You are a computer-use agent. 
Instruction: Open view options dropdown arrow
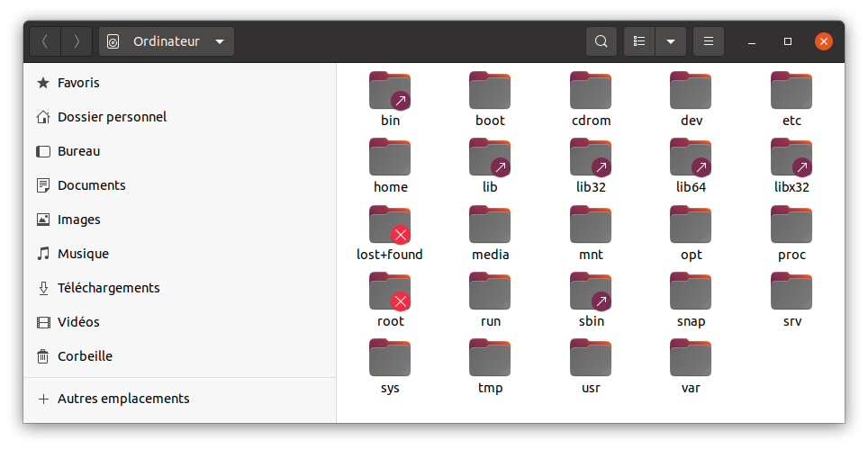coord(670,41)
